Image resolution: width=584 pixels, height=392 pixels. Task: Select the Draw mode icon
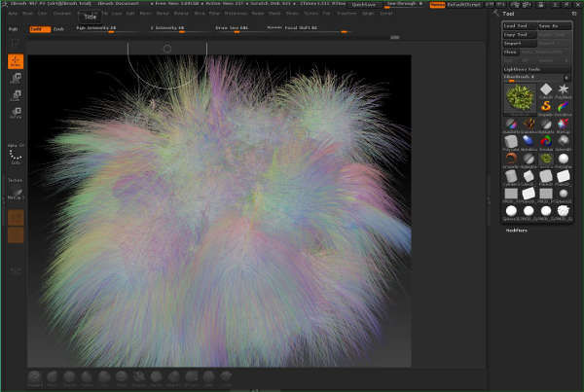(x=16, y=61)
